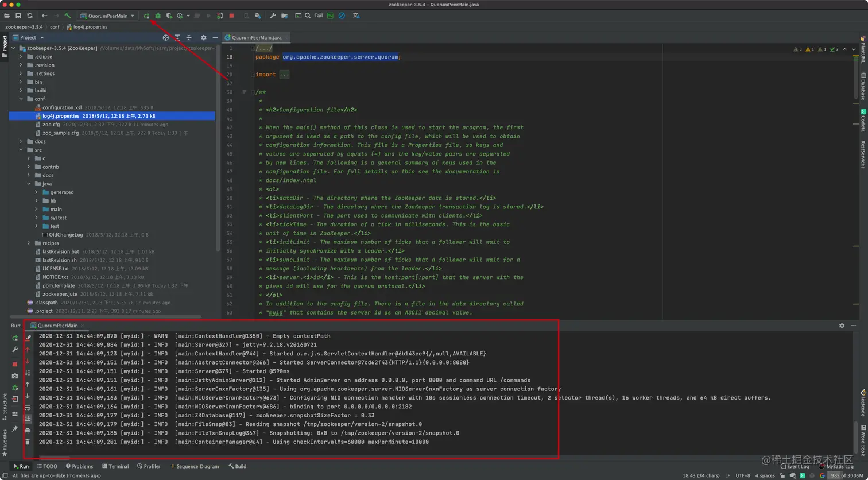Save all using the floppy disk icon
The height and width of the screenshot is (480, 868).
click(18, 16)
